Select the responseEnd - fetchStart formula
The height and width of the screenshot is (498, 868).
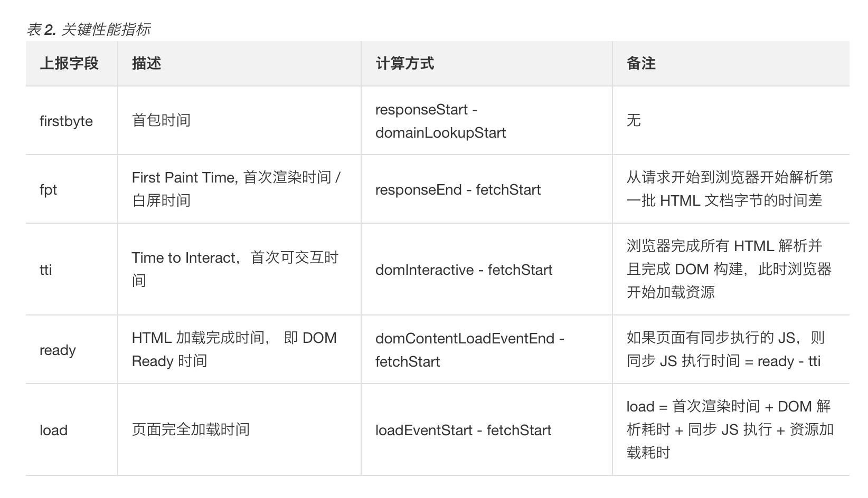(x=458, y=189)
